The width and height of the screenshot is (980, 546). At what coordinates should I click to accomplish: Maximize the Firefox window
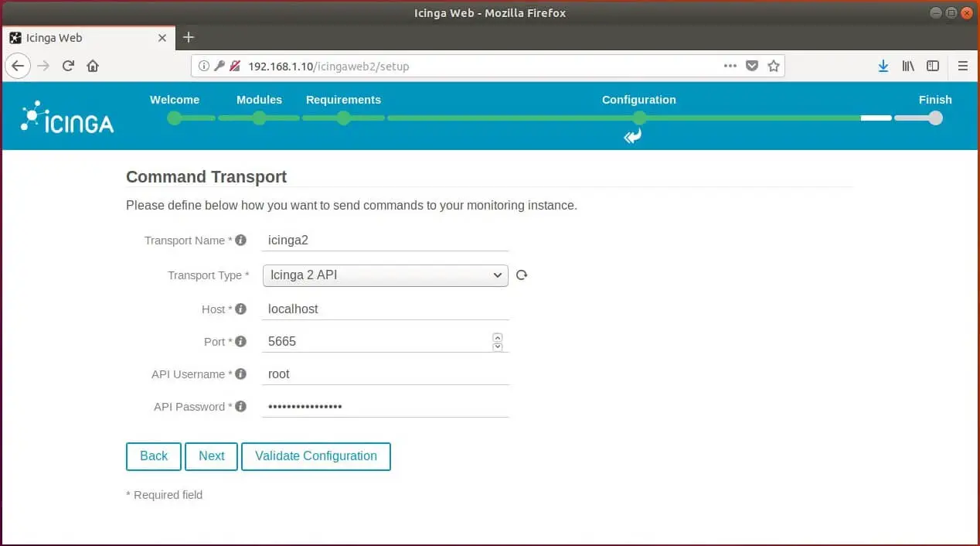951,12
